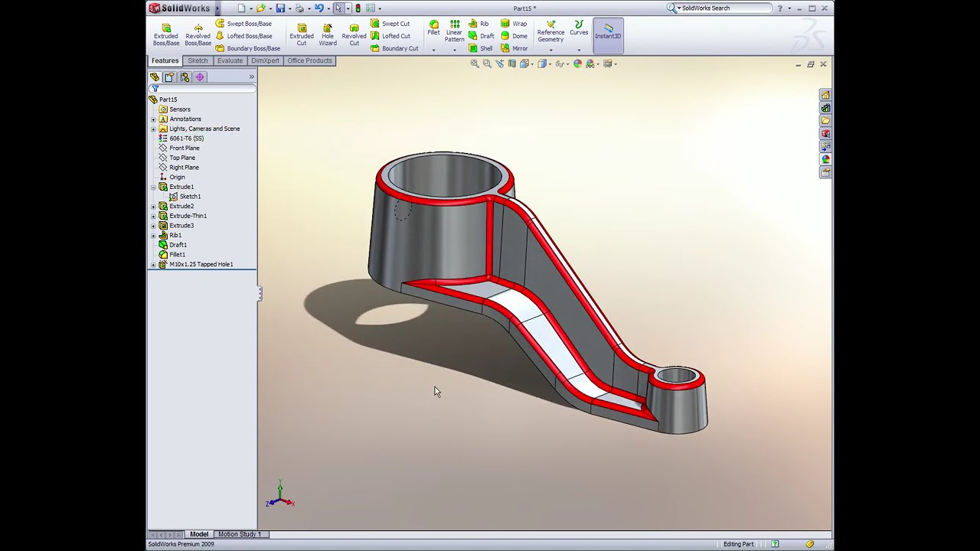This screenshot has width=980, height=551.
Task: Switch to the DimXpert tab
Action: click(265, 60)
